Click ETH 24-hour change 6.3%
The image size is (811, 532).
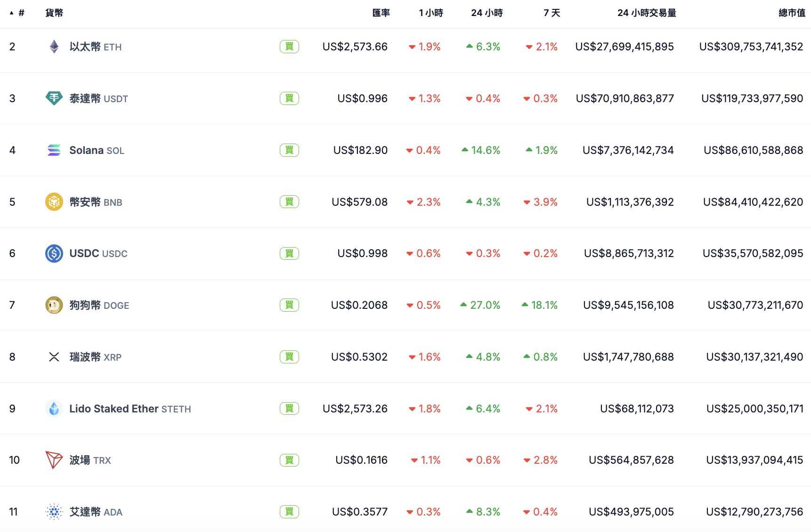pos(483,47)
